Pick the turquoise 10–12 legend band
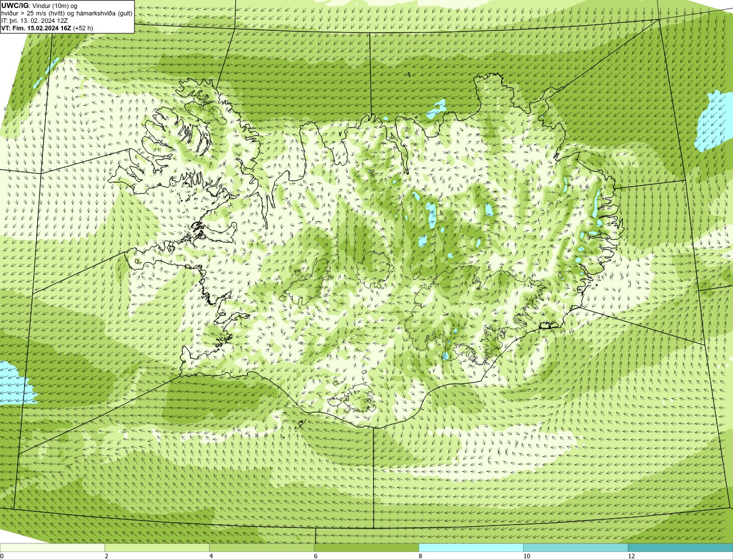The height and width of the screenshot is (560, 733). click(576, 547)
